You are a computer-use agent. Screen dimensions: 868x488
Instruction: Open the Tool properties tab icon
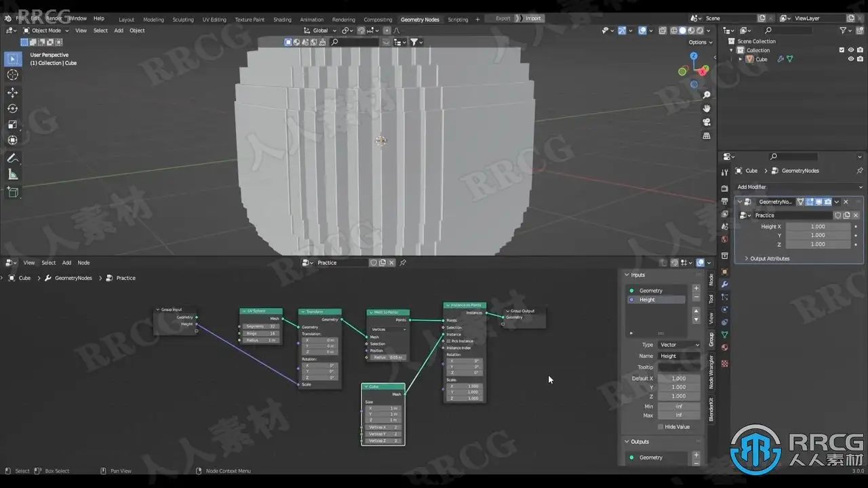click(x=724, y=173)
